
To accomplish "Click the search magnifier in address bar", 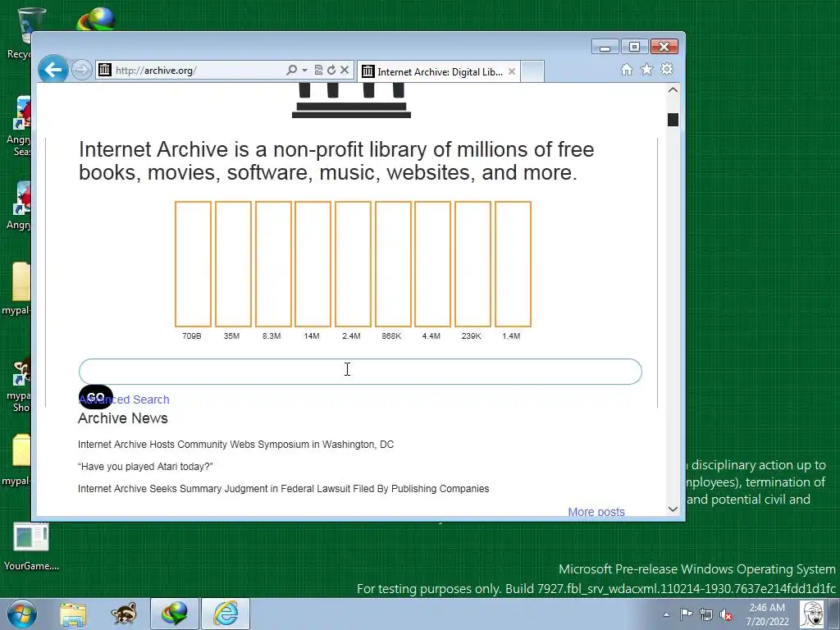I will pos(291,71).
